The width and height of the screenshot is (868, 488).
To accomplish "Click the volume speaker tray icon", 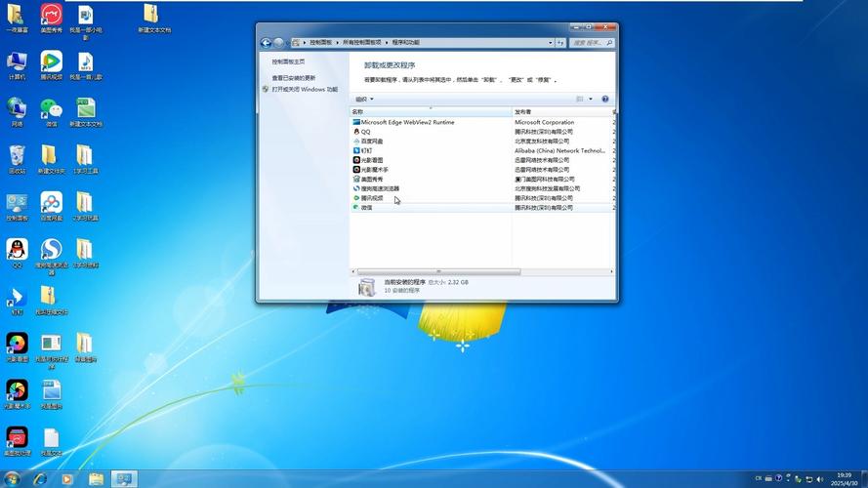I will (820, 479).
